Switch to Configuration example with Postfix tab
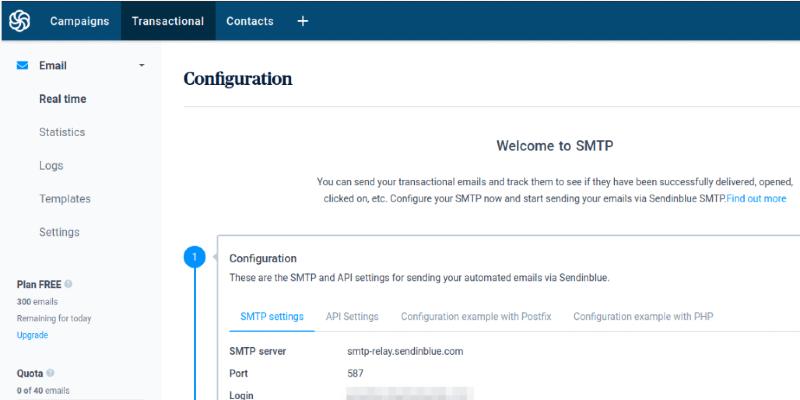Viewport: 800px width, 400px height. tap(475, 316)
